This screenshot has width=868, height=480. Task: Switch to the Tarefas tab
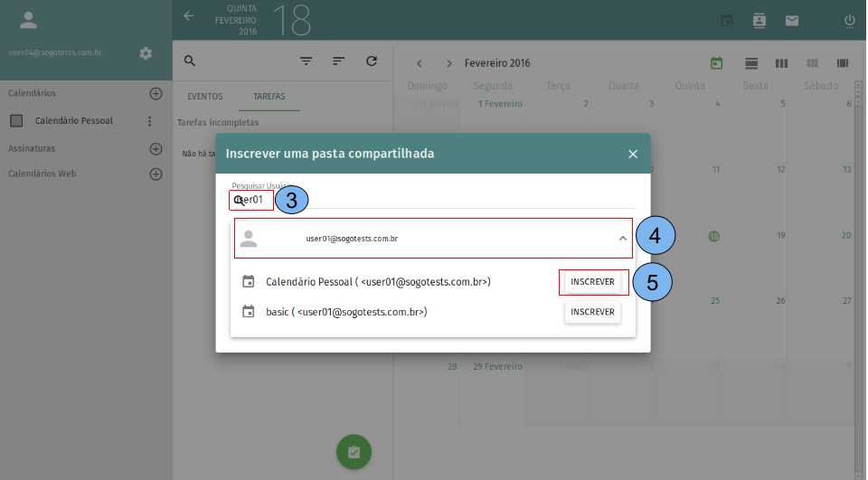(x=269, y=96)
